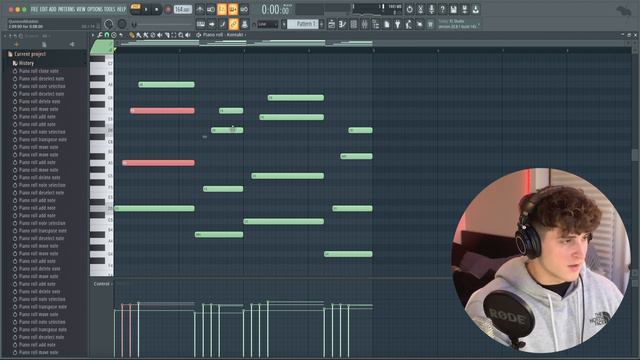640x360 pixels.
Task: Choose the Select tool in piano roll
Action: tap(174, 36)
